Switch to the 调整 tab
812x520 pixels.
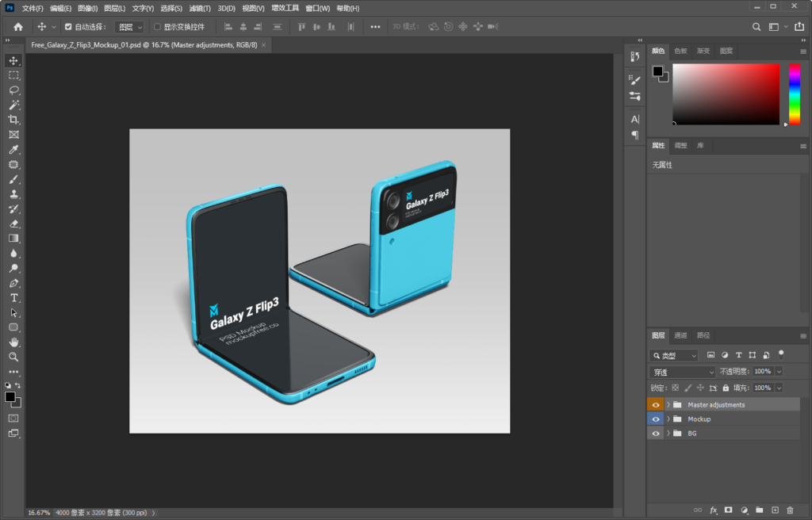click(680, 146)
